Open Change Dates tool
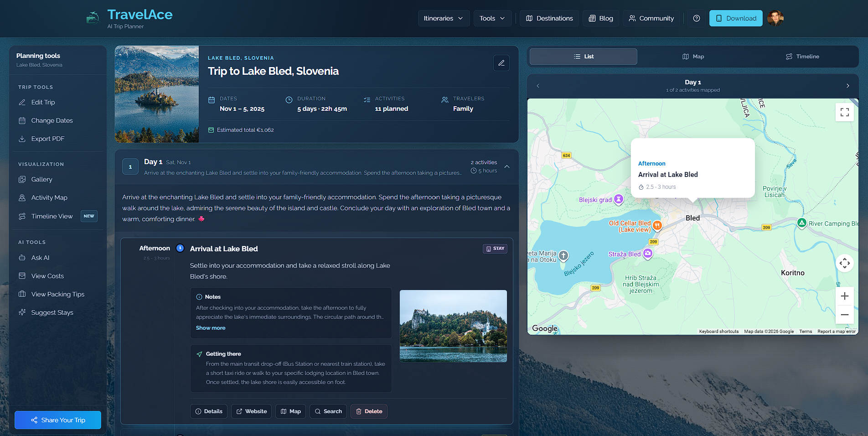 pos(58,120)
